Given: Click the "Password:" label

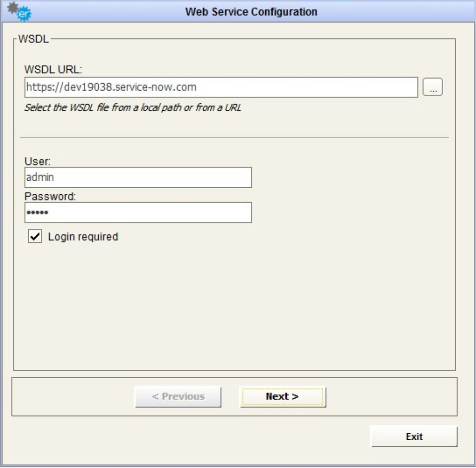Looking at the screenshot, I should (50, 197).
